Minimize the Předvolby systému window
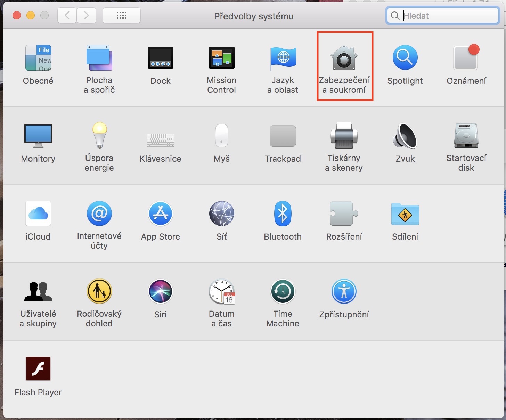506x420 pixels. pyautogui.click(x=31, y=15)
